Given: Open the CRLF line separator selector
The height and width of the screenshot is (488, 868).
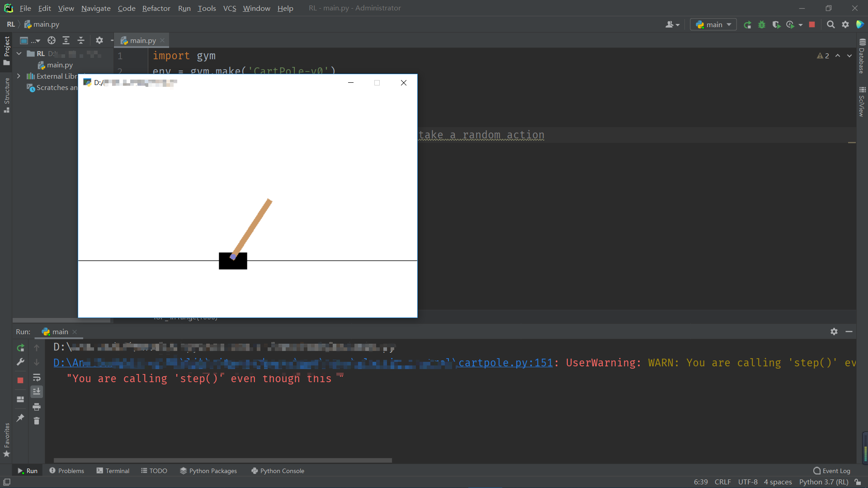Looking at the screenshot, I should coord(722,482).
